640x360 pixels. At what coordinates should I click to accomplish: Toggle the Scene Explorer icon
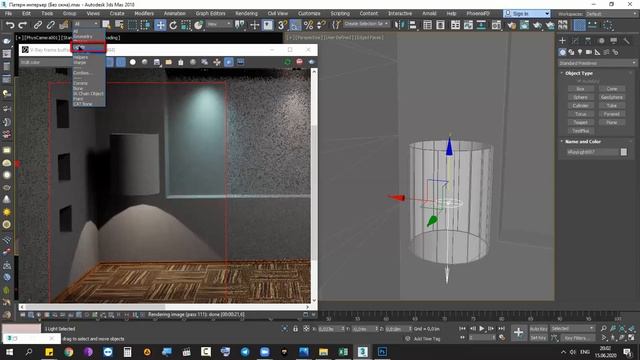pos(427,25)
